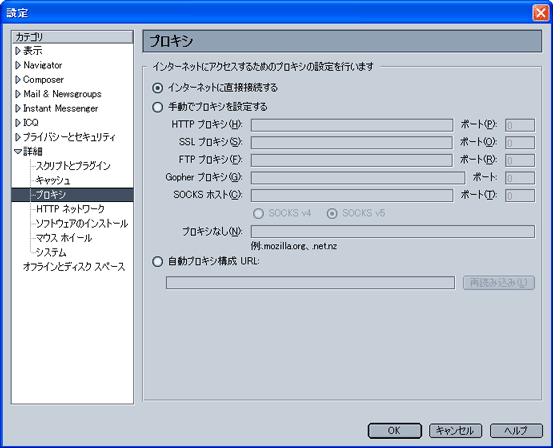
Task: Expand プライバシーとセキュリティ category
Action: coord(18,137)
